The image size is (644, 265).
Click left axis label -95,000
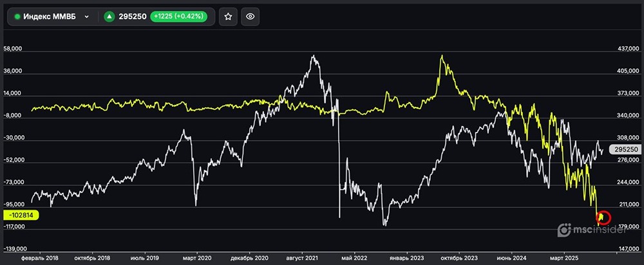(x=14, y=205)
